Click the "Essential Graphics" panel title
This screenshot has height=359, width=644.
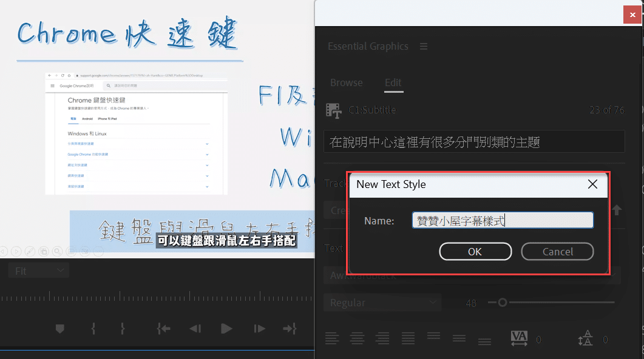pos(368,46)
